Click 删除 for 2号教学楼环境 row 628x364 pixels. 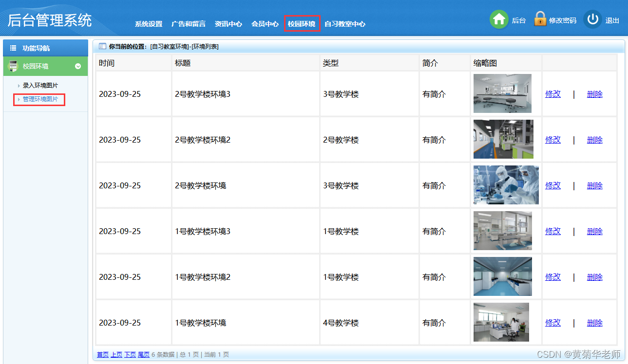595,185
